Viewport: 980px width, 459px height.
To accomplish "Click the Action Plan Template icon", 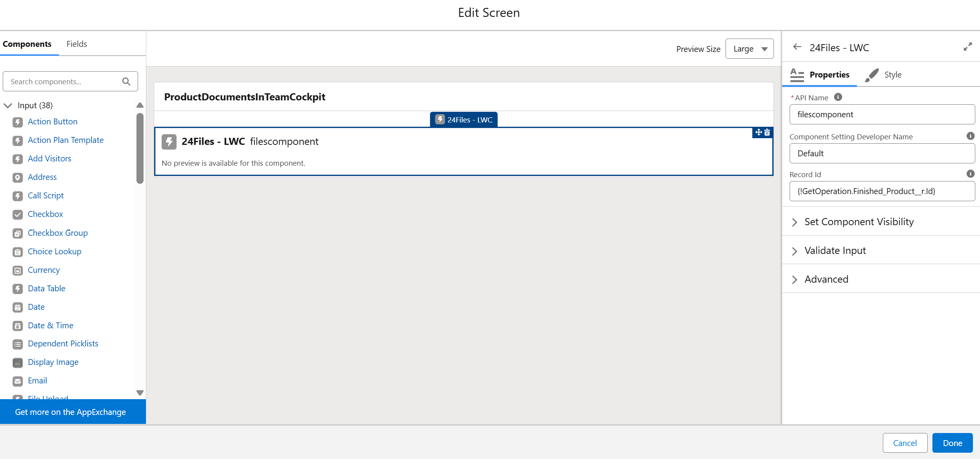I will (18, 141).
